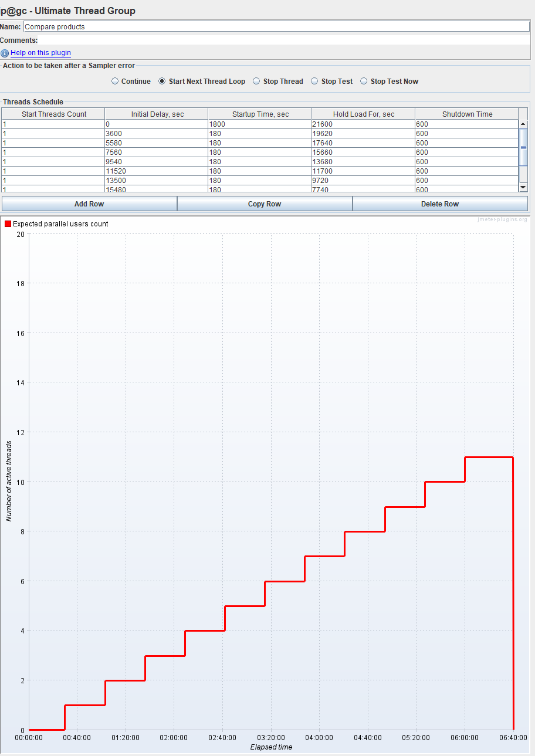535x756 pixels.
Task: Click the Start Threads Count column header
Action: (53, 114)
